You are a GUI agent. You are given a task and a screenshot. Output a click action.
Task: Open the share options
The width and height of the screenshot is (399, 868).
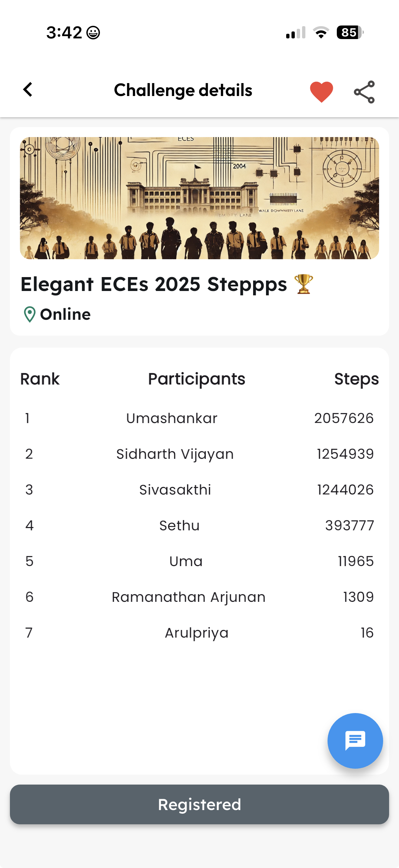364,91
